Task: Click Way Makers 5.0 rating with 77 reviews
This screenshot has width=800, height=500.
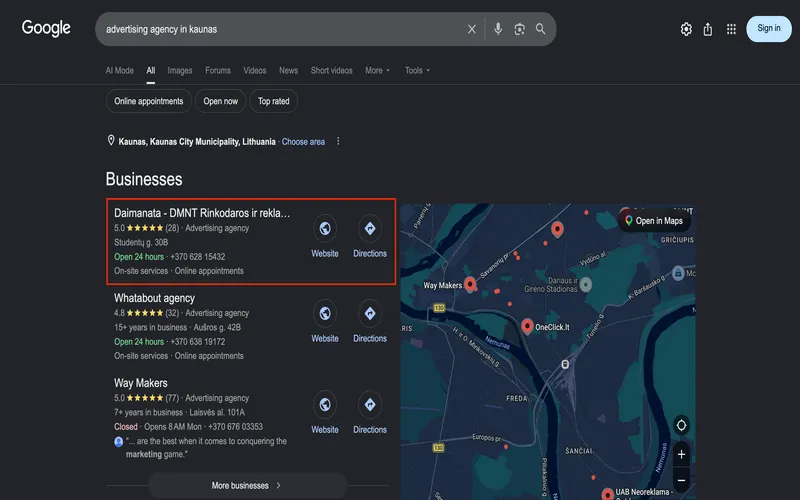Action: 146,398
